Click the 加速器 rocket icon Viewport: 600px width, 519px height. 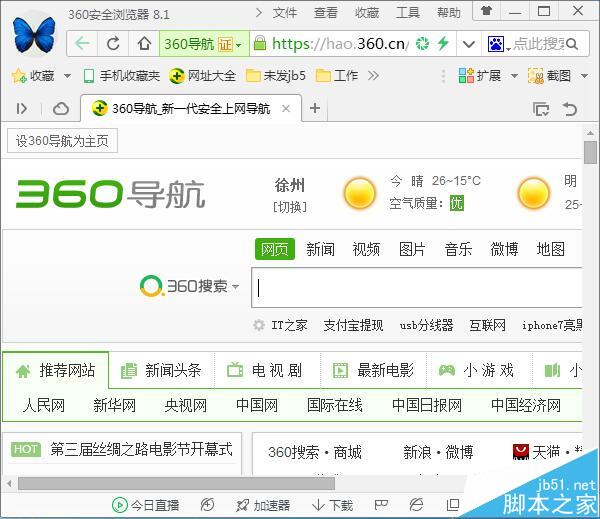coord(242,505)
